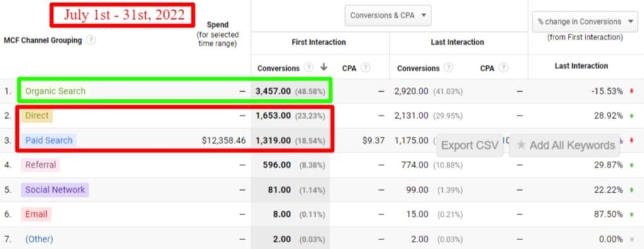Click help icon beside Last Interaction Conversions
This screenshot has height=249, width=644.
pyautogui.click(x=448, y=68)
